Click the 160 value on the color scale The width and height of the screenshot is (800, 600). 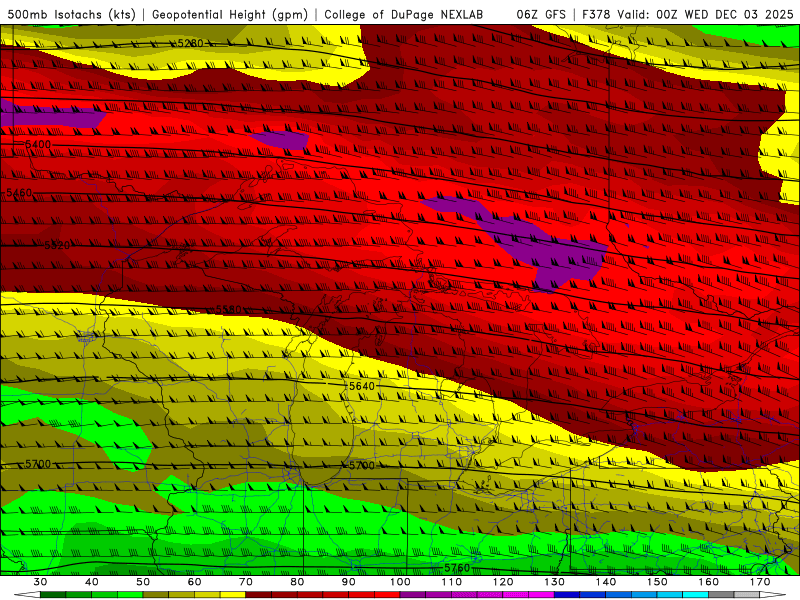pos(709,582)
